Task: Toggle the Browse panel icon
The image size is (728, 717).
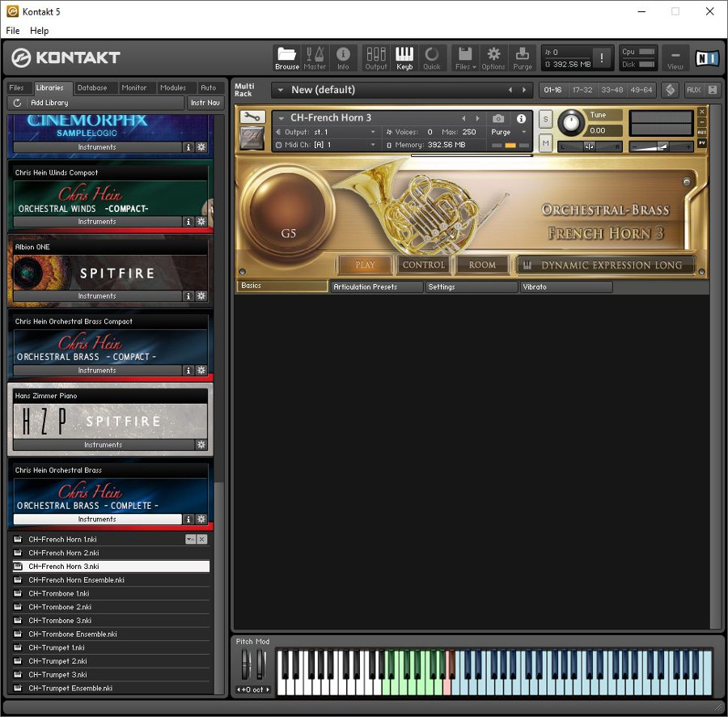Action: [x=287, y=58]
